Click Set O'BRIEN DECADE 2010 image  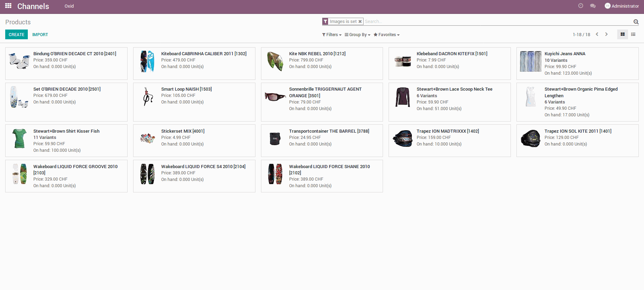pos(19,97)
